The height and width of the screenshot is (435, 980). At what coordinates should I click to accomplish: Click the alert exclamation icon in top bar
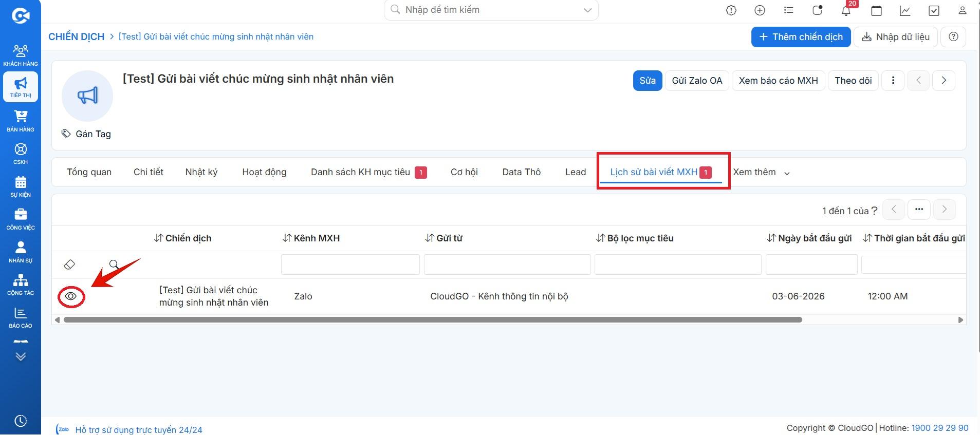(731, 10)
